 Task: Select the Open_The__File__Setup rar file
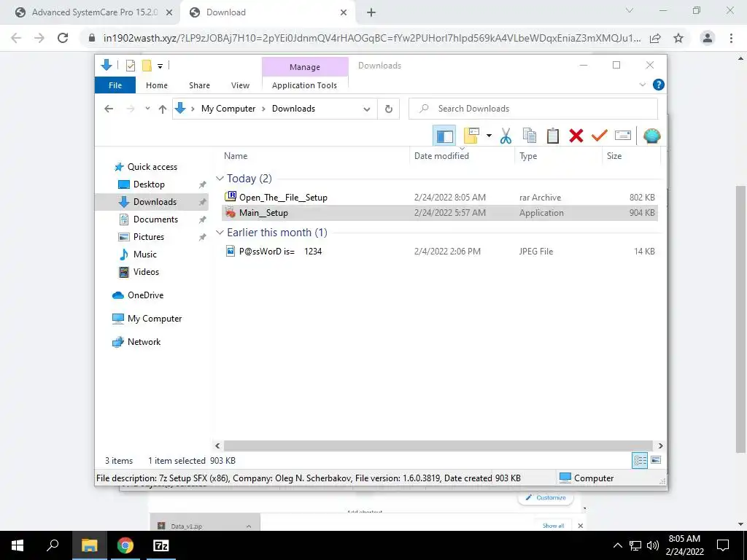click(440, 197)
